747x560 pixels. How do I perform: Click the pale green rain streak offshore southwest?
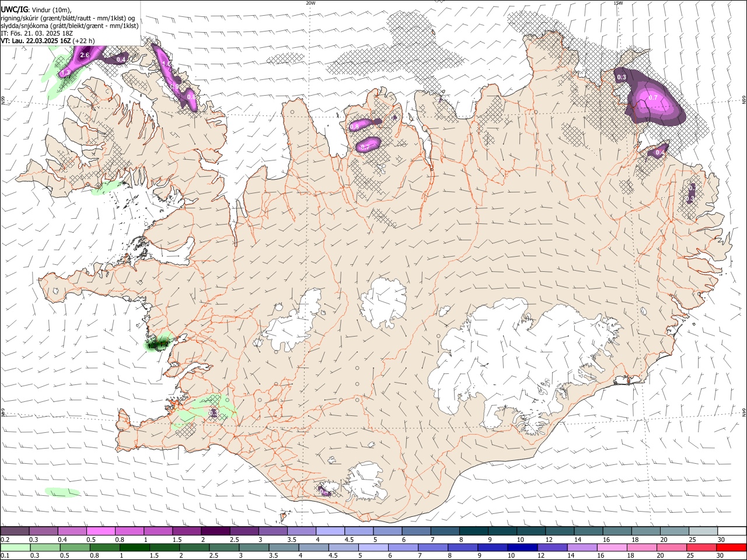coord(62,492)
